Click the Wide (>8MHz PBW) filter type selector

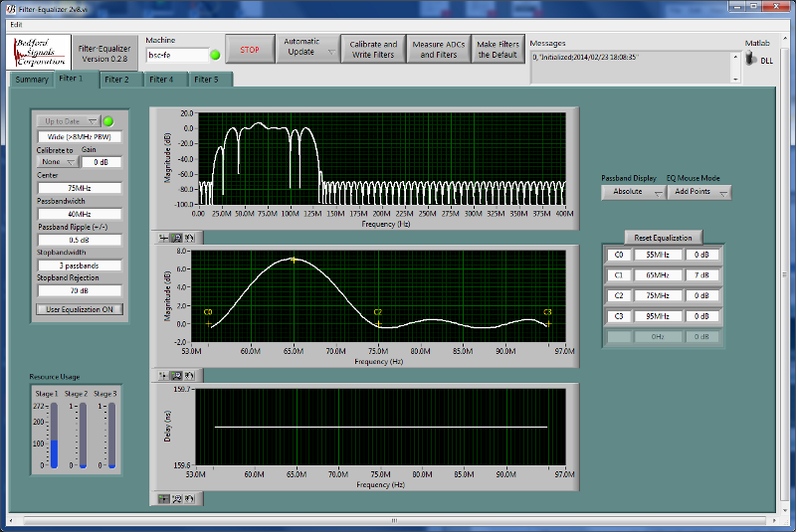(80, 137)
